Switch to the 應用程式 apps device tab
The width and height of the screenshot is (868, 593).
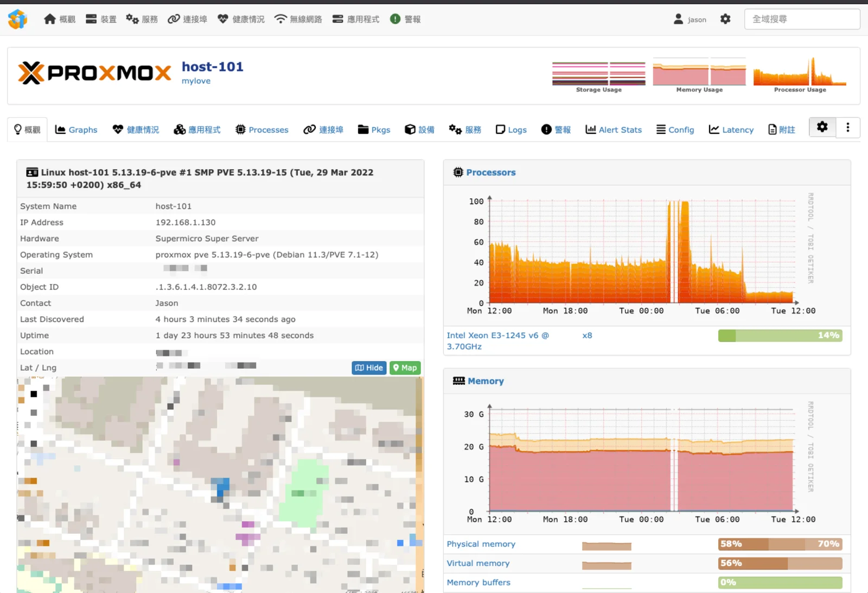[197, 130]
